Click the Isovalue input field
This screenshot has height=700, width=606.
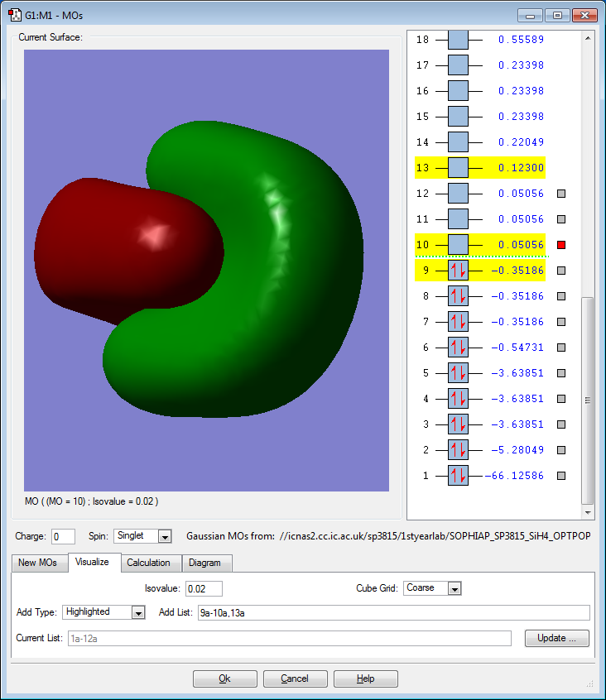click(x=204, y=588)
